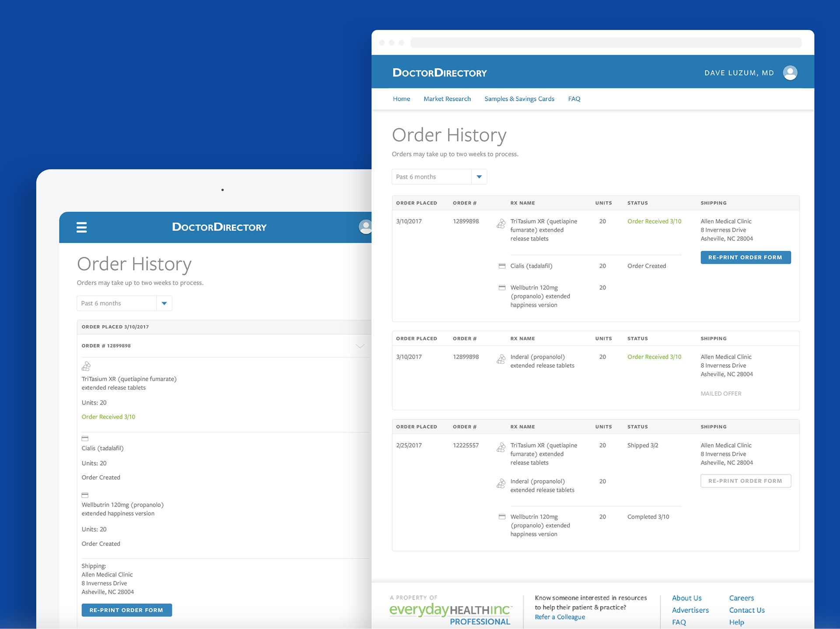The image size is (840, 629).
Task: Click the card icon beside Wellbutrin in 2/25/2017 order
Action: click(502, 517)
